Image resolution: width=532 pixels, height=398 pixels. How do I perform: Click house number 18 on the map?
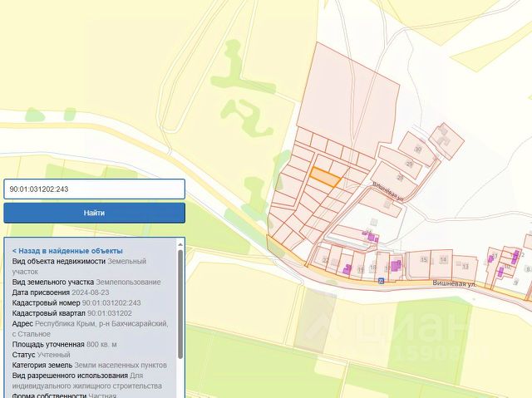pyautogui.click(x=373, y=268)
